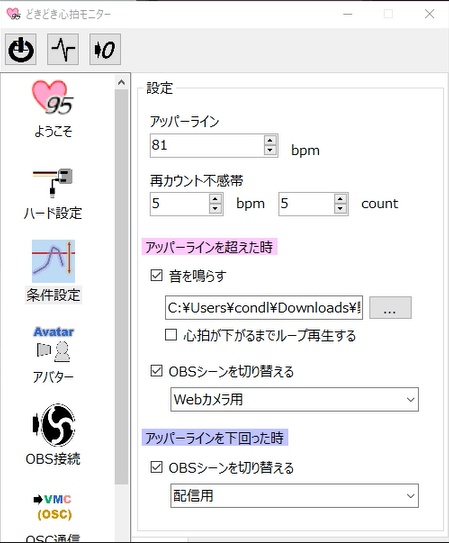Open the ようこそ welcome page heart icon

click(53, 109)
